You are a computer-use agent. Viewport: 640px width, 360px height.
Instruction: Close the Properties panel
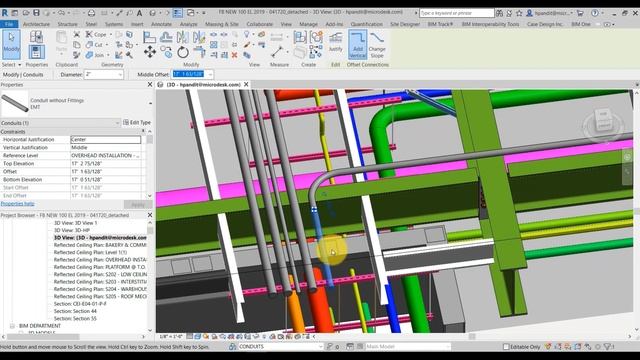coord(150,84)
